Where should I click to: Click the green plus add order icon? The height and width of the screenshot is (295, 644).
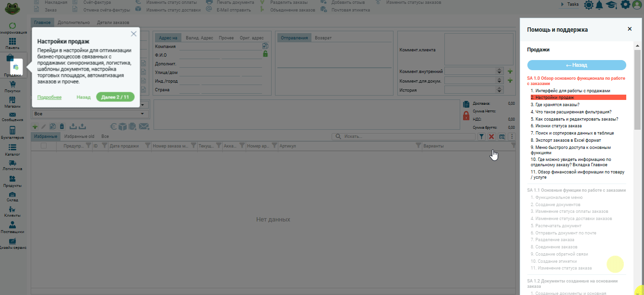(35, 126)
